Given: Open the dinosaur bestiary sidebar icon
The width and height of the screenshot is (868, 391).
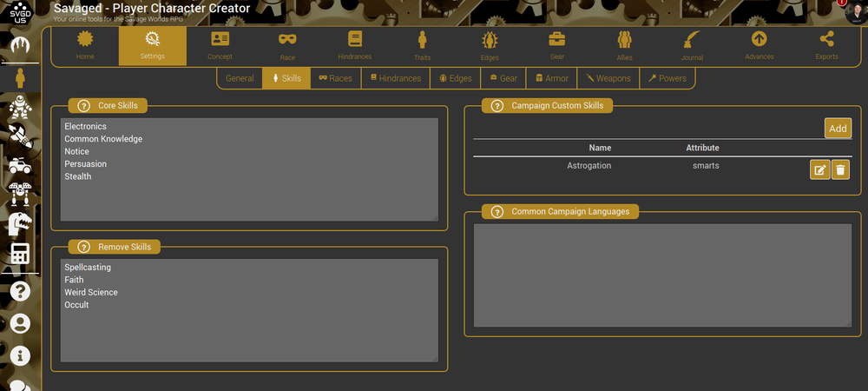Looking at the screenshot, I should (x=21, y=224).
